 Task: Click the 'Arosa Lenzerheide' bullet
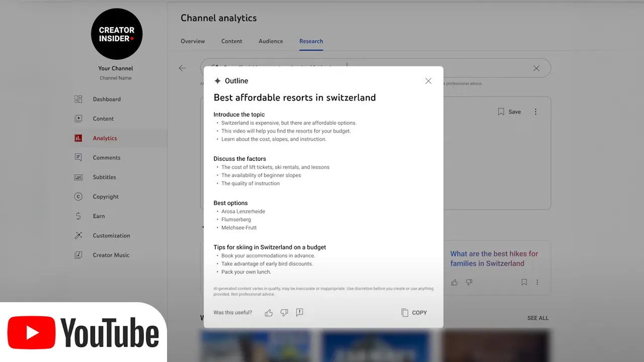243,212
